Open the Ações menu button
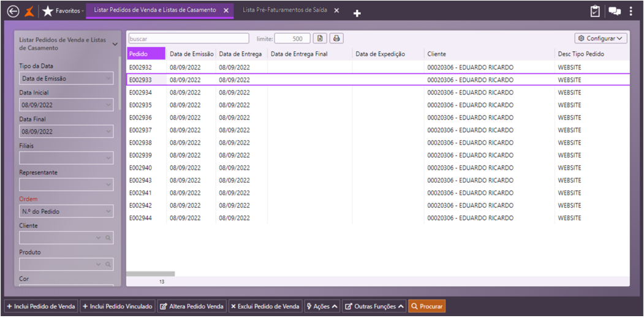This screenshot has width=644, height=318. (322, 306)
